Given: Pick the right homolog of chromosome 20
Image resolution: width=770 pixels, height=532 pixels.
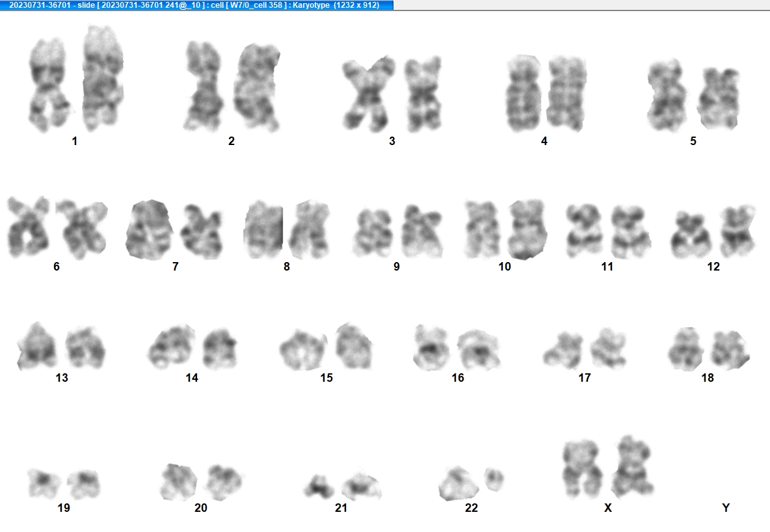Looking at the screenshot, I should coord(224,483).
